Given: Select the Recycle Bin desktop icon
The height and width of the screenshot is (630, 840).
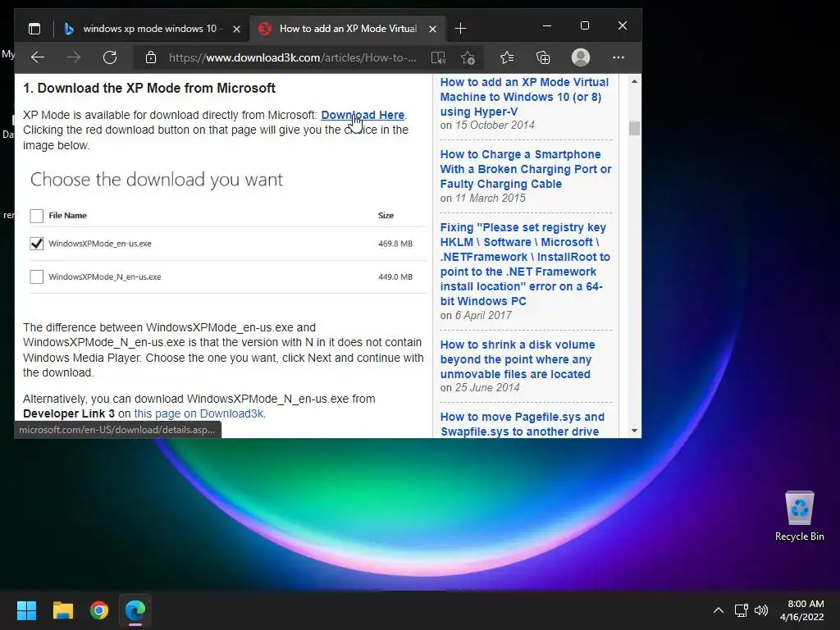Looking at the screenshot, I should [799, 515].
